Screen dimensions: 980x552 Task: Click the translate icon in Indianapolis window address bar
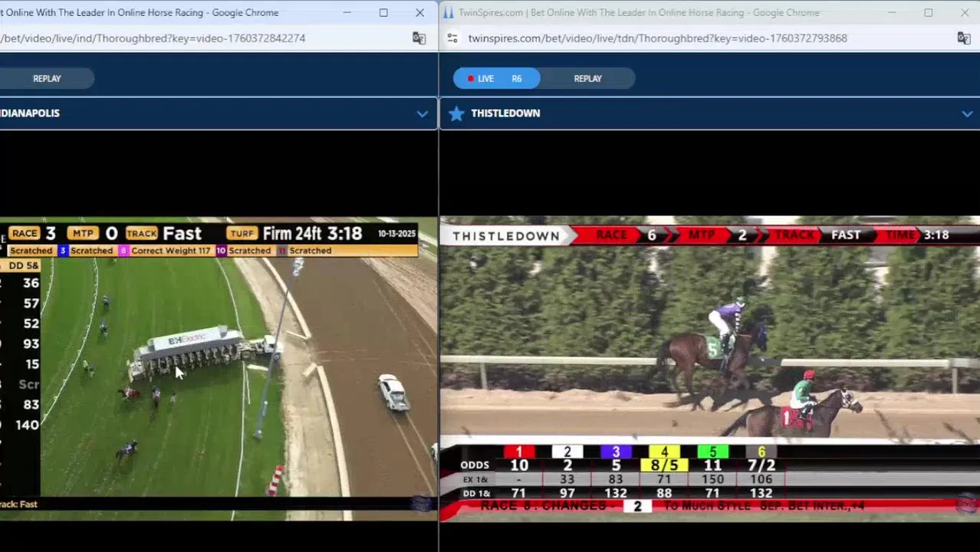pos(419,38)
